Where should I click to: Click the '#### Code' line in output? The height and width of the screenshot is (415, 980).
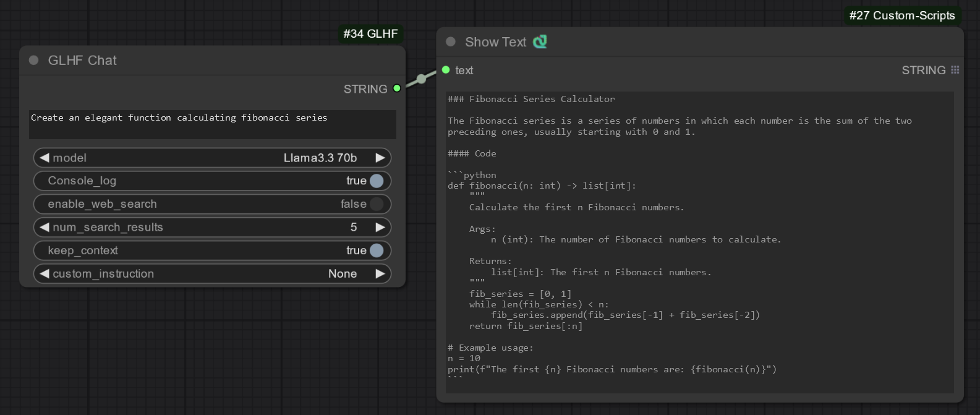[472, 153]
